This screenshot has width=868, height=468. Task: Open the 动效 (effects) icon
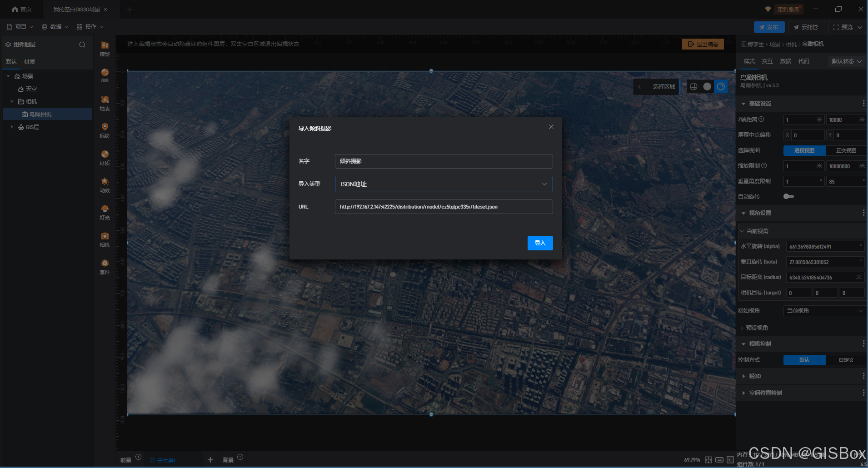click(105, 185)
